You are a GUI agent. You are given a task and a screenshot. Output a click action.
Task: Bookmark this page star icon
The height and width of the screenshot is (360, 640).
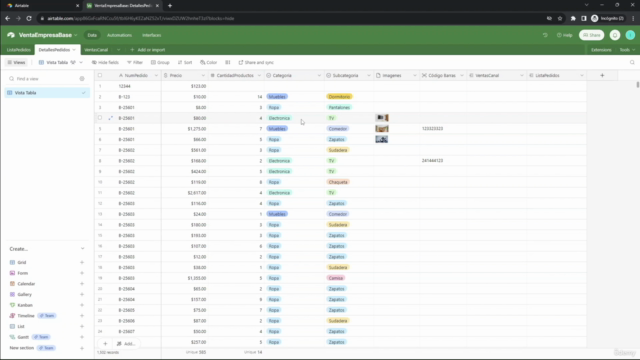coord(560,18)
